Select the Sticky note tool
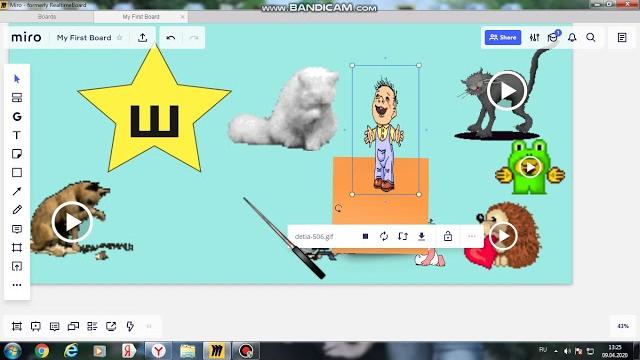Viewport: 640px width, 360px height. [17, 154]
